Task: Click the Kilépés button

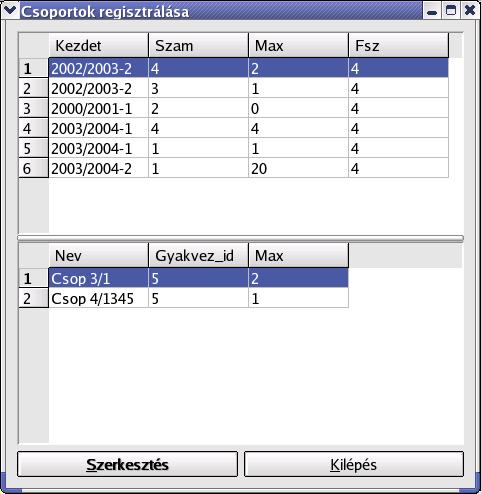Action: click(354, 464)
